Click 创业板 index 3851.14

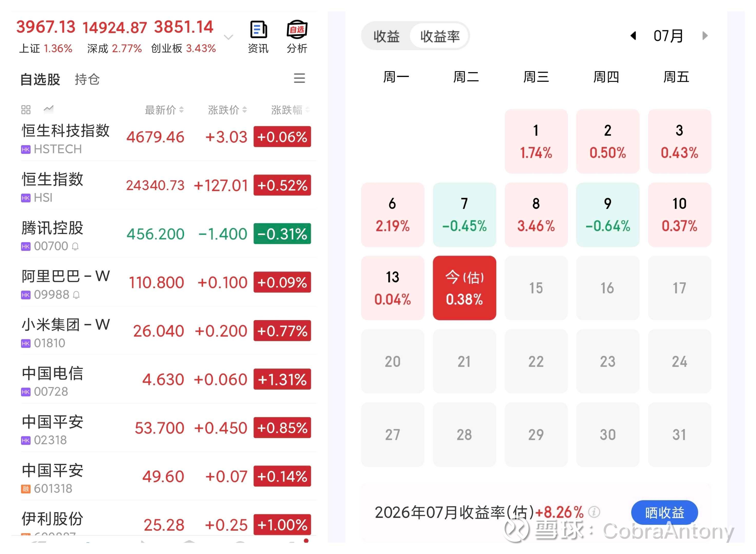(184, 36)
